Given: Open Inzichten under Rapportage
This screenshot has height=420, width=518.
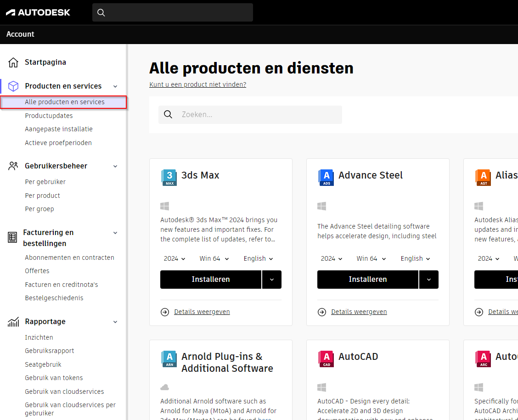Looking at the screenshot, I should [x=39, y=337].
